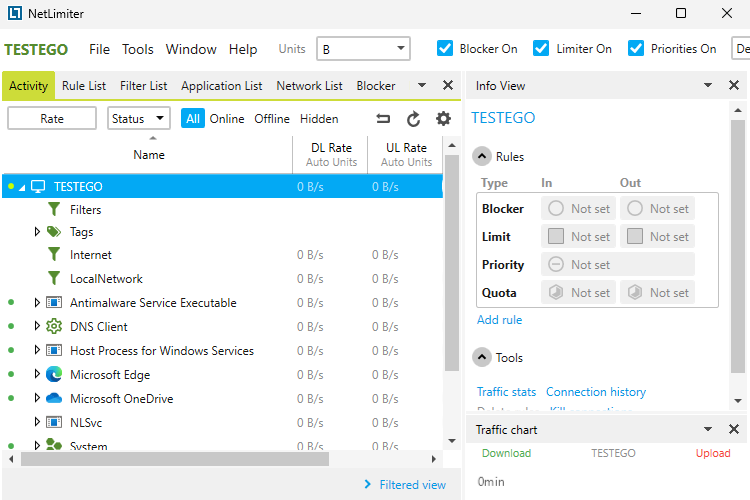
Task: Click the LocalNetwork filter funnel icon
Action: click(54, 278)
